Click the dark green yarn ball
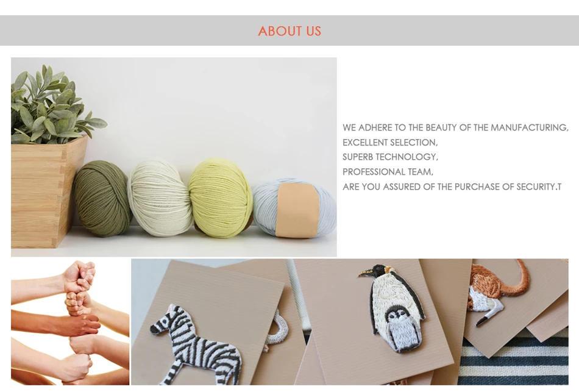579x392 pixels. tap(102, 198)
